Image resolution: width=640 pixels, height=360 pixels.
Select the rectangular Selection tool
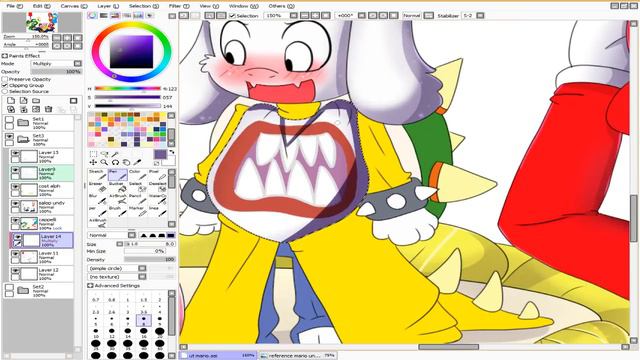[x=93, y=154]
